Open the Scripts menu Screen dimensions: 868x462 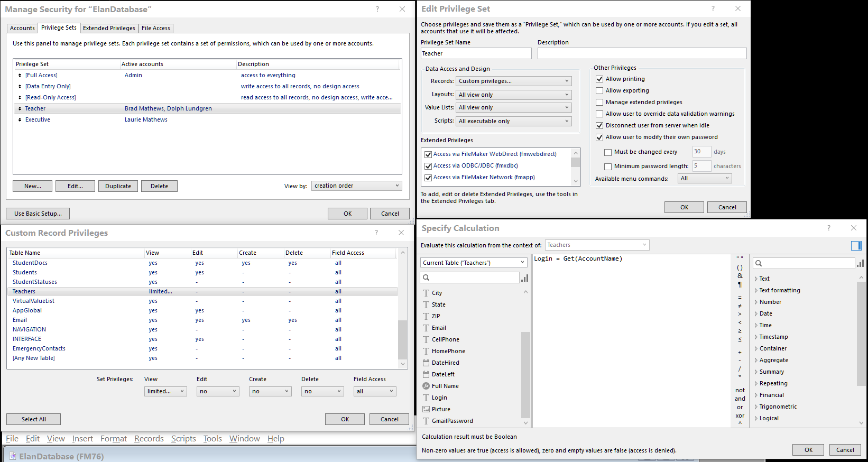[183, 439]
